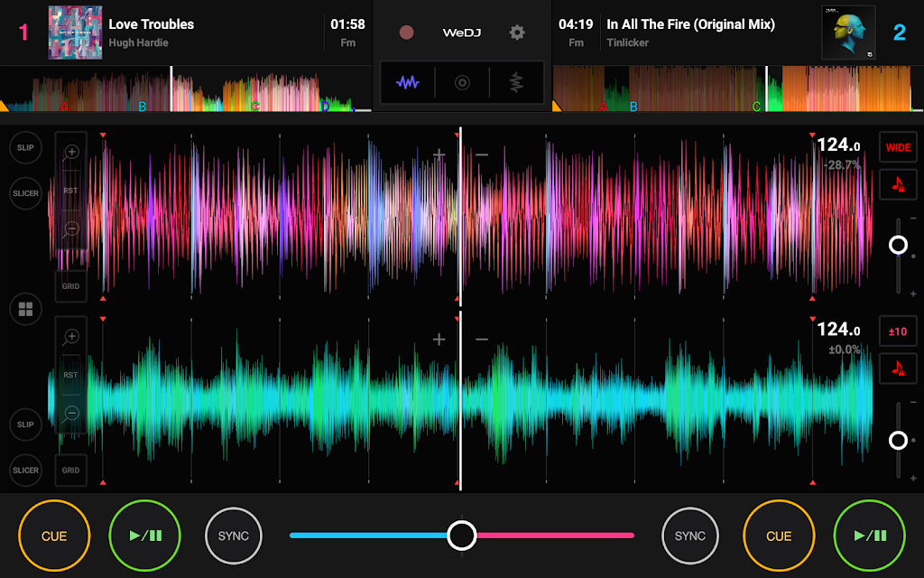This screenshot has height=578, width=924.
Task: Switch to the jog wheel view tab
Action: (462, 83)
